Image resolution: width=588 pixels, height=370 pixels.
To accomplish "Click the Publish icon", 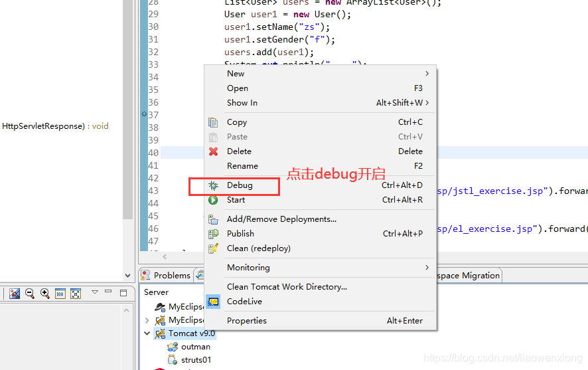I will 213,234.
